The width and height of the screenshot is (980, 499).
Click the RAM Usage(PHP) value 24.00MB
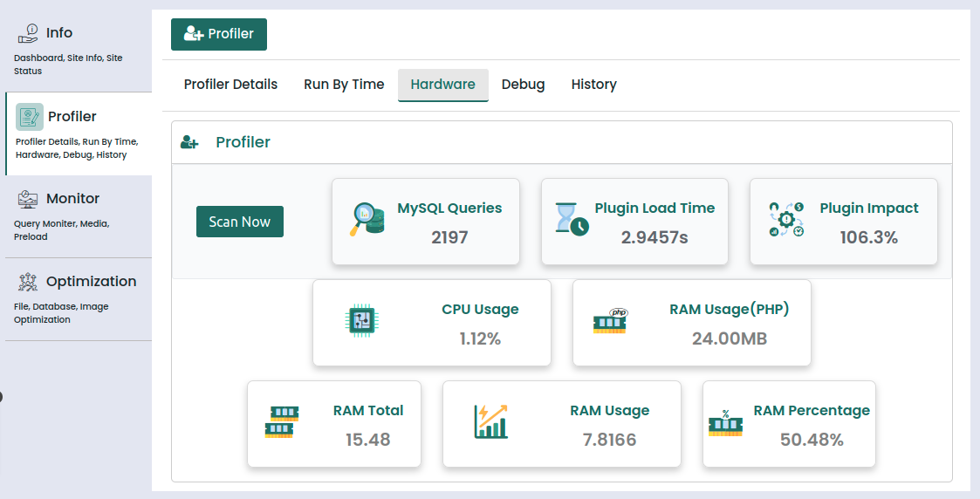click(x=730, y=338)
